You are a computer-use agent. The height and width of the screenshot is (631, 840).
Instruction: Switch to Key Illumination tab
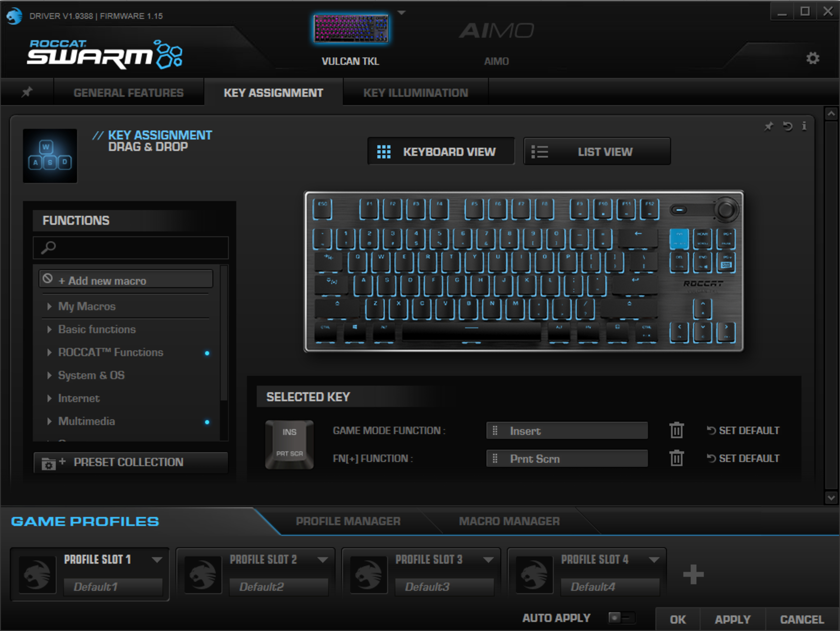click(x=415, y=93)
